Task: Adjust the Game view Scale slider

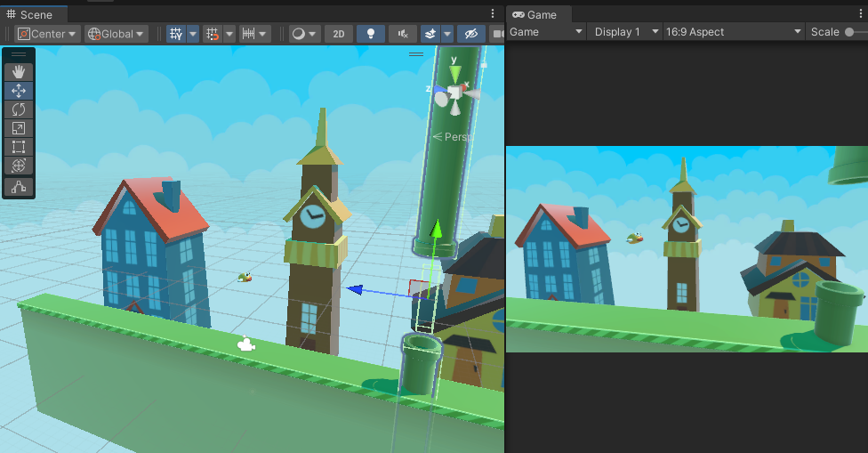Action: tap(856, 31)
